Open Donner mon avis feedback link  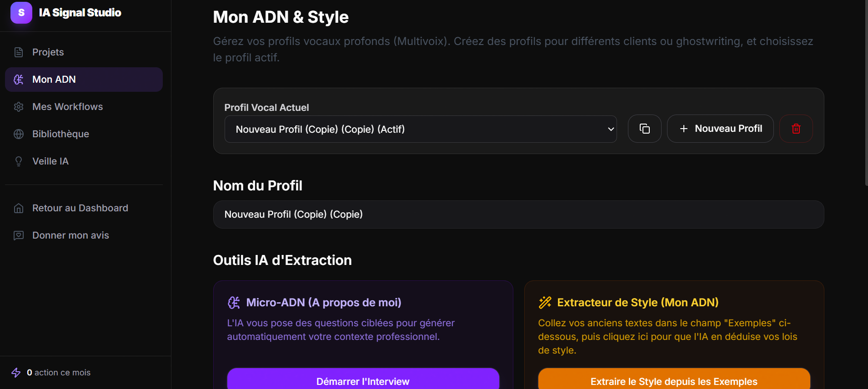(84, 235)
